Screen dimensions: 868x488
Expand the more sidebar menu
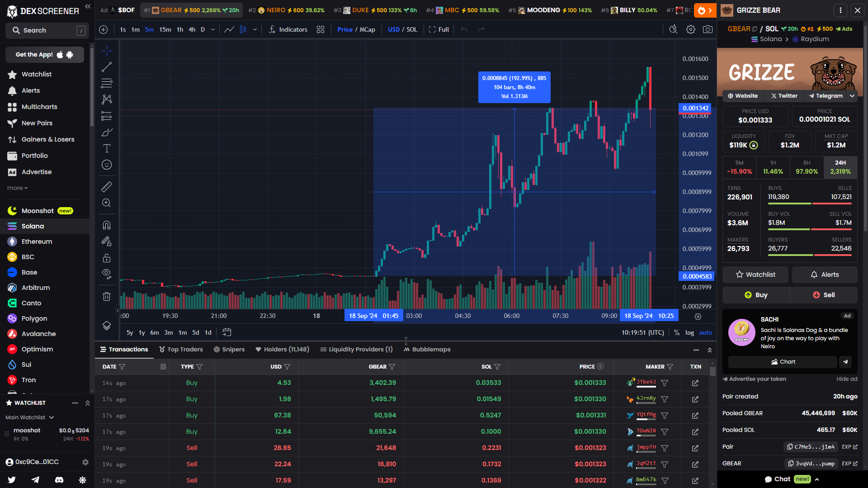(17, 188)
